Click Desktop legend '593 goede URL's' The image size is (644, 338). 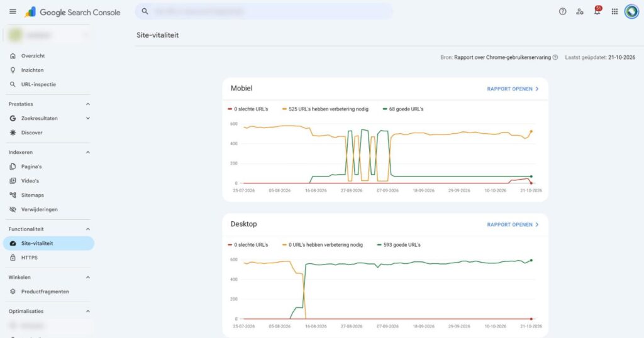tap(399, 245)
